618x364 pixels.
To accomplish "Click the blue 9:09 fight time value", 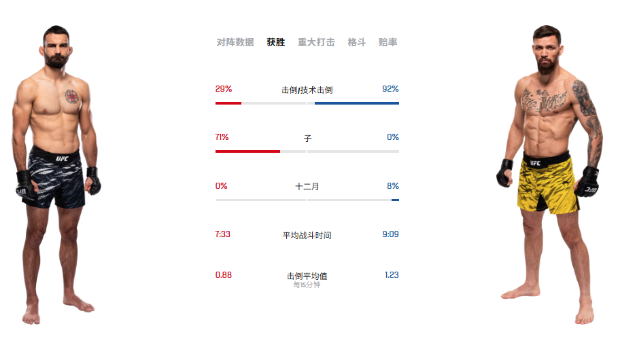I will [390, 234].
